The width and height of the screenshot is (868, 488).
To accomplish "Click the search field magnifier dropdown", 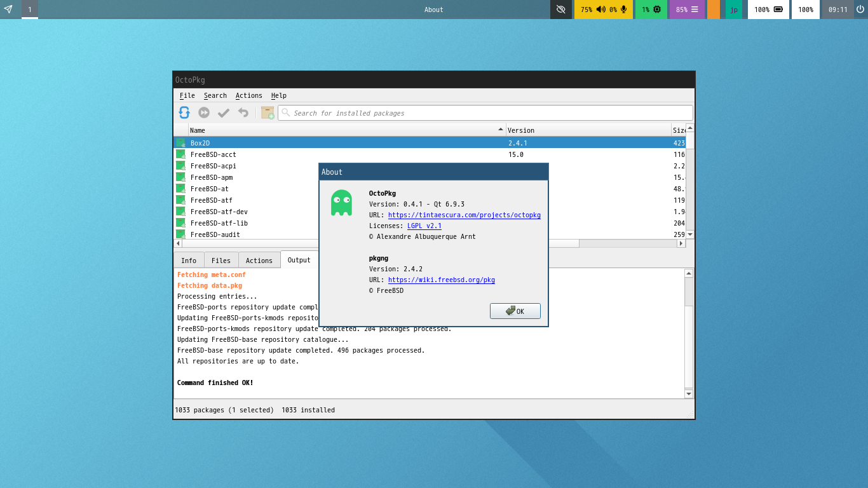I will pyautogui.click(x=286, y=112).
